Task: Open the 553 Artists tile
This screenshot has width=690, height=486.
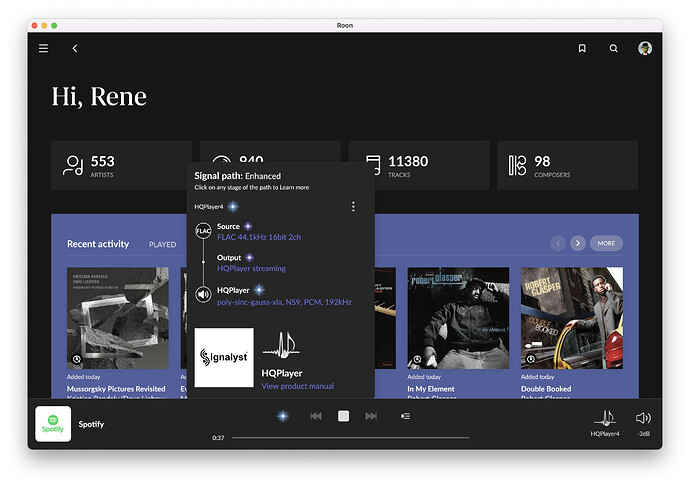Action: (121, 166)
